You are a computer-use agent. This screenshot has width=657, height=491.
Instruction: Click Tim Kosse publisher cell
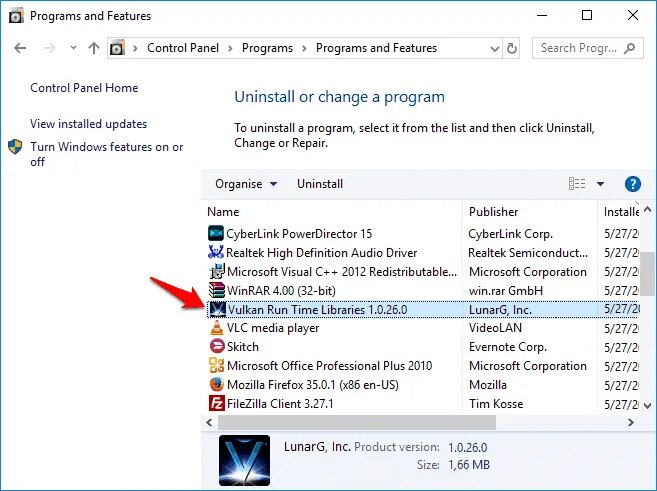click(x=496, y=403)
